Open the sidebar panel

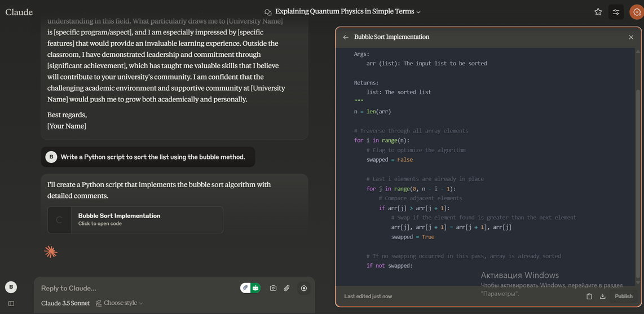pyautogui.click(x=11, y=303)
